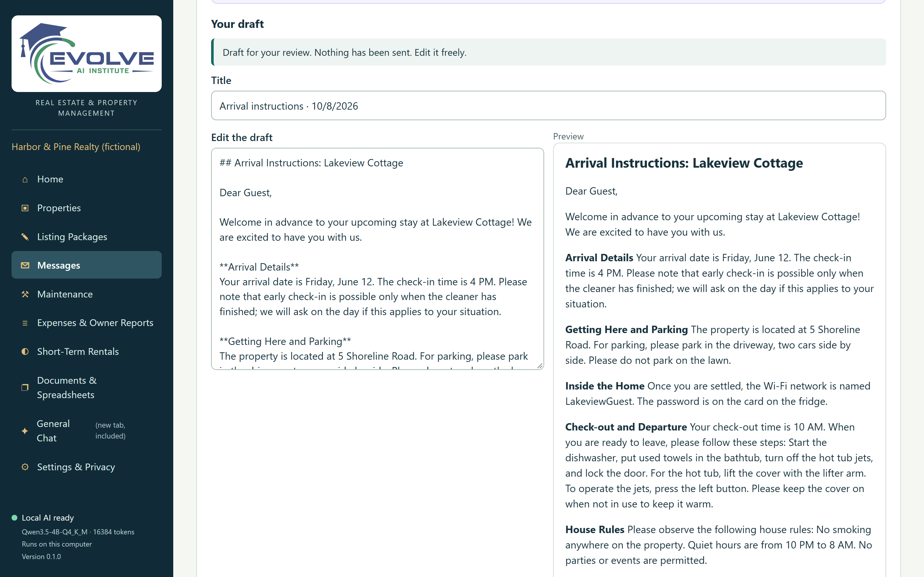Click the Documents & Spreadsheets icon
Viewport: 924px width, 577px height.
pyautogui.click(x=25, y=387)
